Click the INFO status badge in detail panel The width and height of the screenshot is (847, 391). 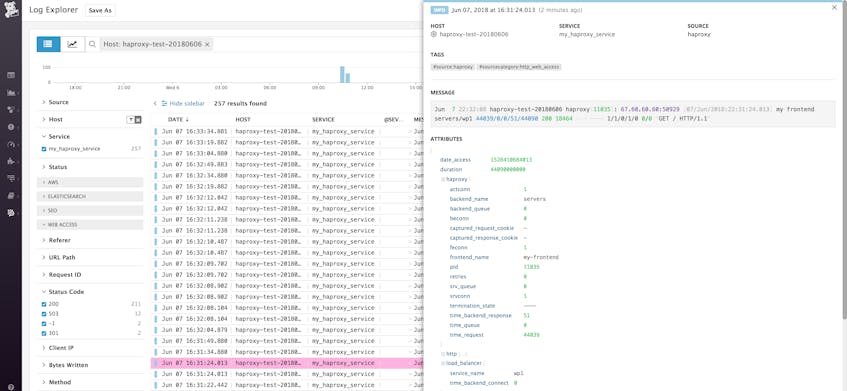(x=439, y=10)
